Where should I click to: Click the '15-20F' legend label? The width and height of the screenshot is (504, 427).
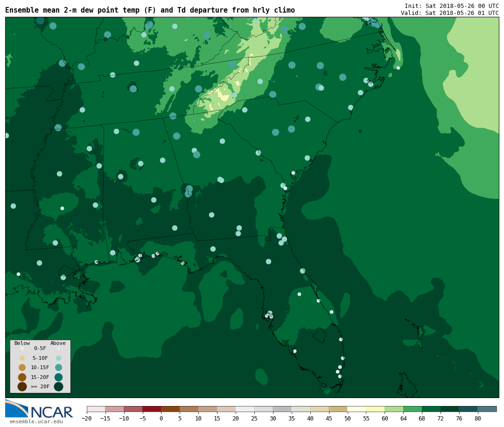click(x=40, y=377)
